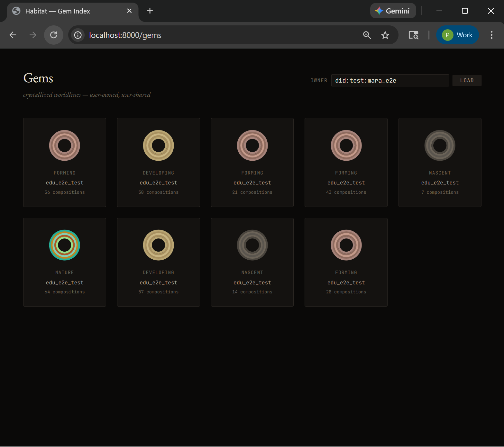Open the zoom magnifier icon in address bar
The image size is (504, 447).
coord(367,35)
